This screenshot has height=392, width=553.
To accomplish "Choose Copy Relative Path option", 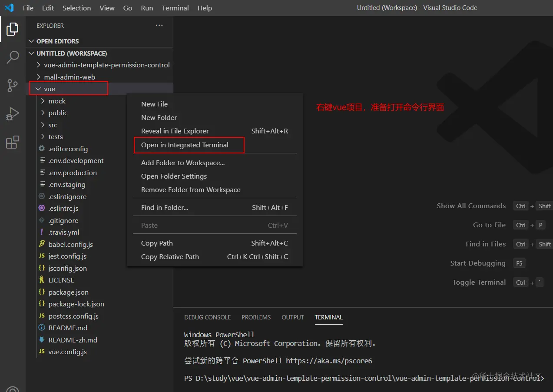I will click(215, 256).
